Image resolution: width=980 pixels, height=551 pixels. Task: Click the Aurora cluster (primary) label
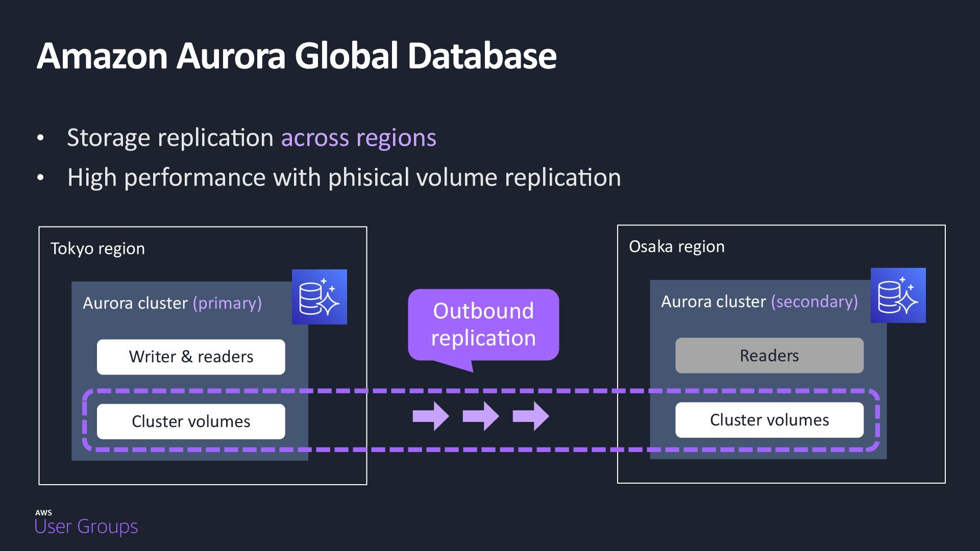point(172,303)
